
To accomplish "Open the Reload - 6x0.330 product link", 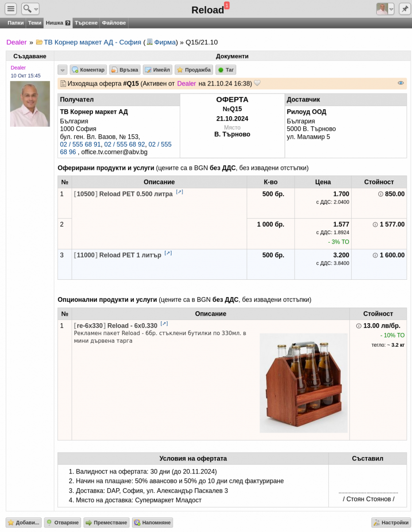I will click(x=132, y=326).
